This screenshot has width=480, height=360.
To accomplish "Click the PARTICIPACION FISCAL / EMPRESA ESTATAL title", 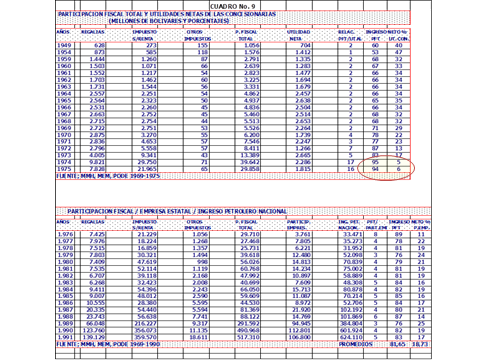I will pyautogui.click(x=177, y=211).
